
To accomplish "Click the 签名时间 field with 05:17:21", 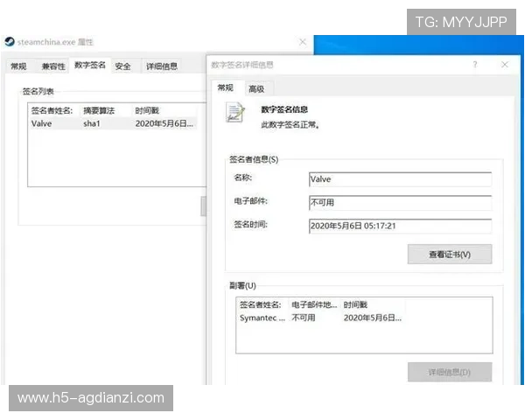I will tap(400, 226).
